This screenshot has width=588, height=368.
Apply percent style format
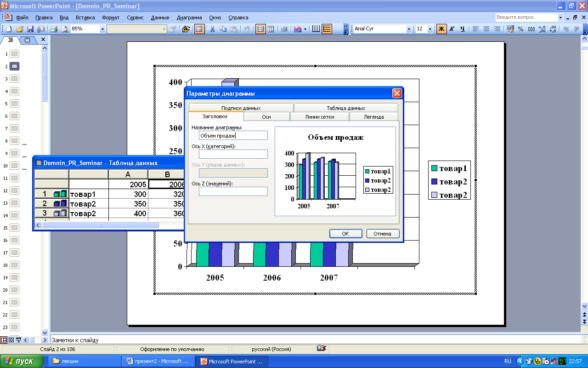[520, 29]
